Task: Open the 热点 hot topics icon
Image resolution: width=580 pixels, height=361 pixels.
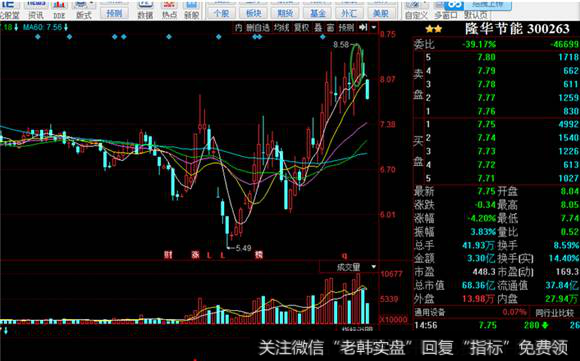Action: (169, 9)
